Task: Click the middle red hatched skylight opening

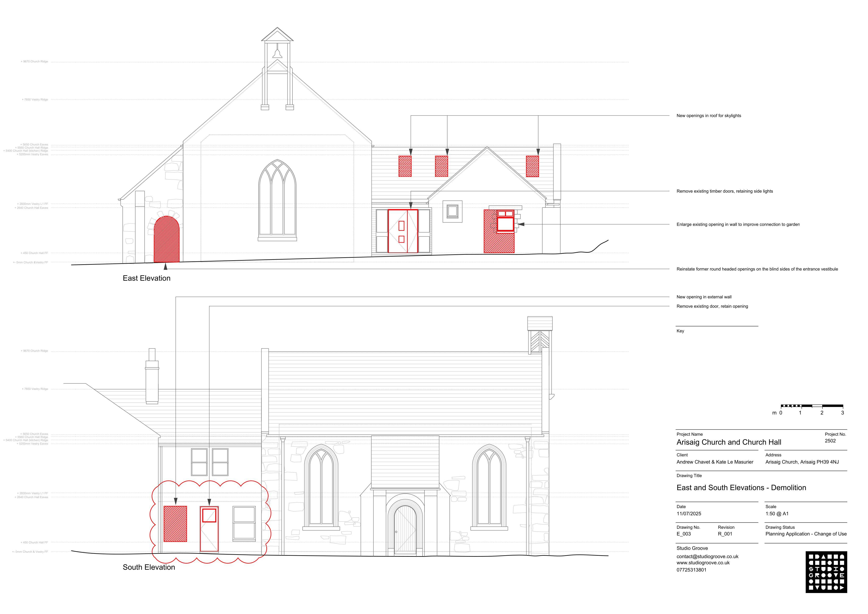Action: pyautogui.click(x=441, y=166)
